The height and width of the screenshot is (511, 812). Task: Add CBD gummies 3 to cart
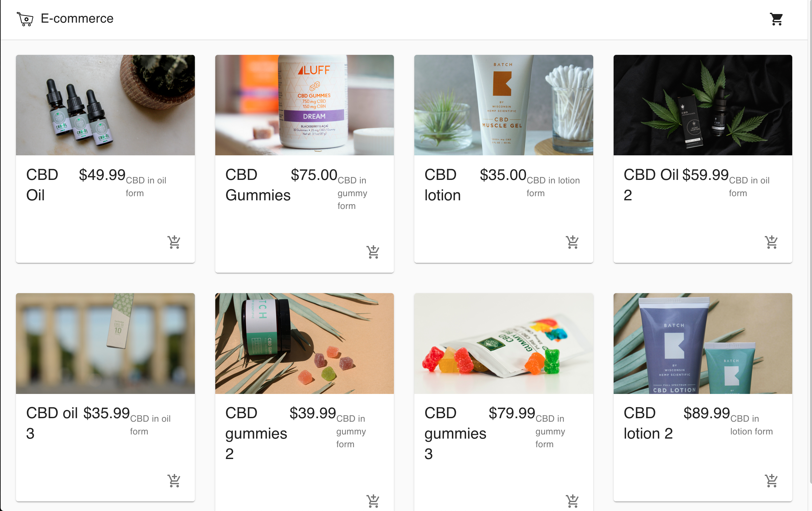(572, 501)
